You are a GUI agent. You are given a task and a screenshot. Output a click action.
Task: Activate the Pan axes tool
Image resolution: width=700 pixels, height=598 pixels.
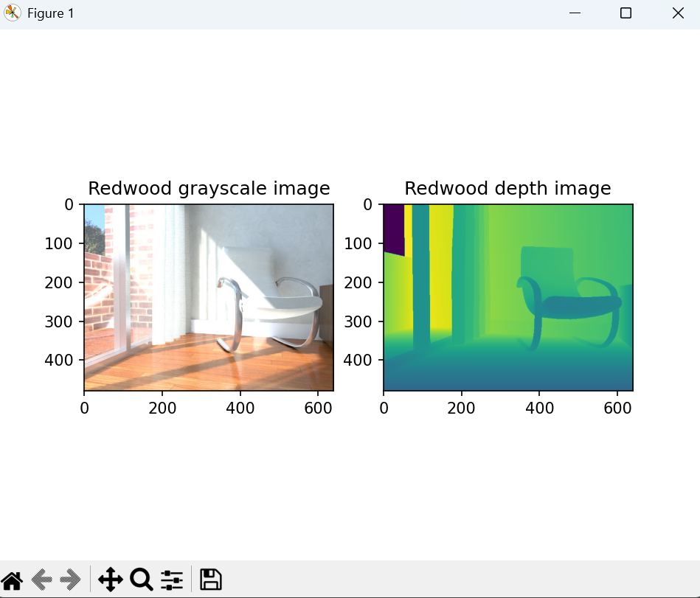tap(110, 580)
